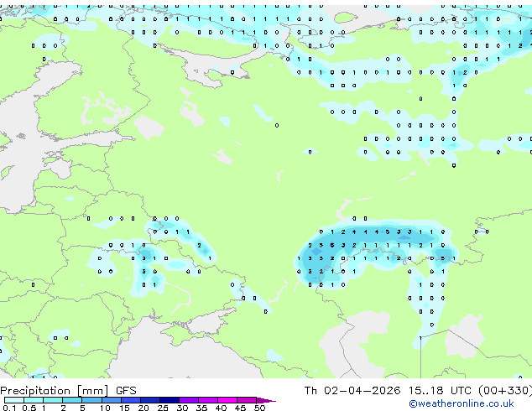532x411 pixels.
Task: Pick the 15–20 mm legend color swatch
Action: click(130, 400)
